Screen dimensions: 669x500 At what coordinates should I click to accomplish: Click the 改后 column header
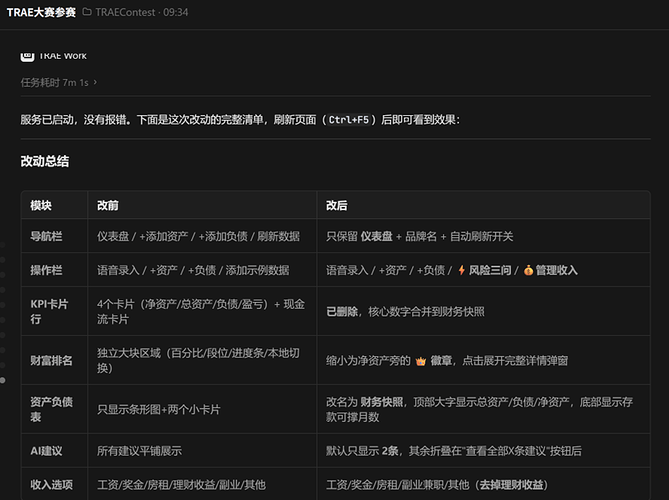coord(337,206)
